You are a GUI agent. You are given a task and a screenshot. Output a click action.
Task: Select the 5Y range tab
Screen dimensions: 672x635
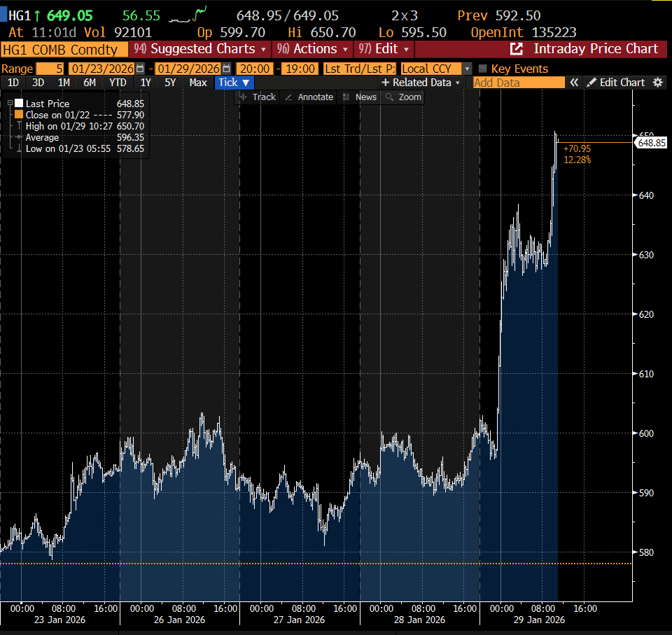(x=170, y=83)
